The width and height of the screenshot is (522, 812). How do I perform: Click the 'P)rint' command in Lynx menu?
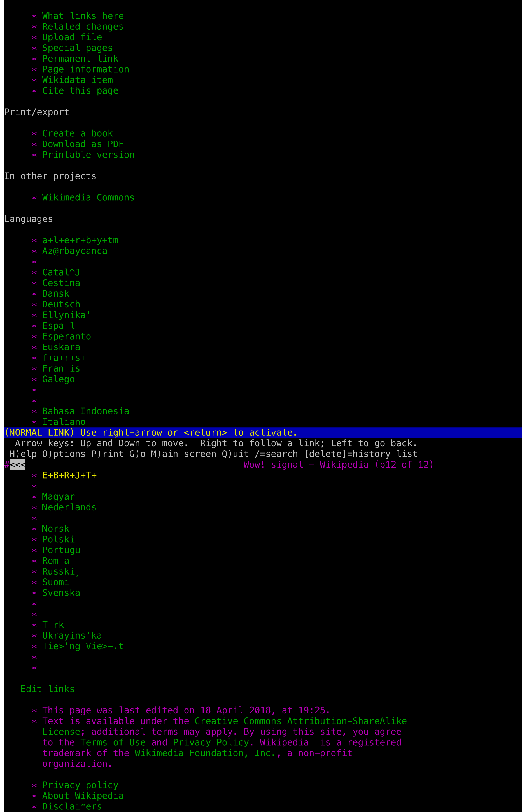pyautogui.click(x=108, y=454)
